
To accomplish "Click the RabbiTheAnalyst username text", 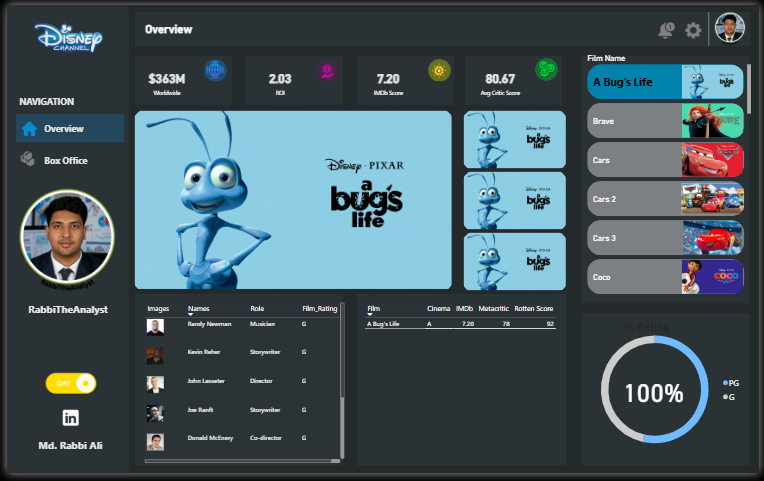I will point(68,309).
